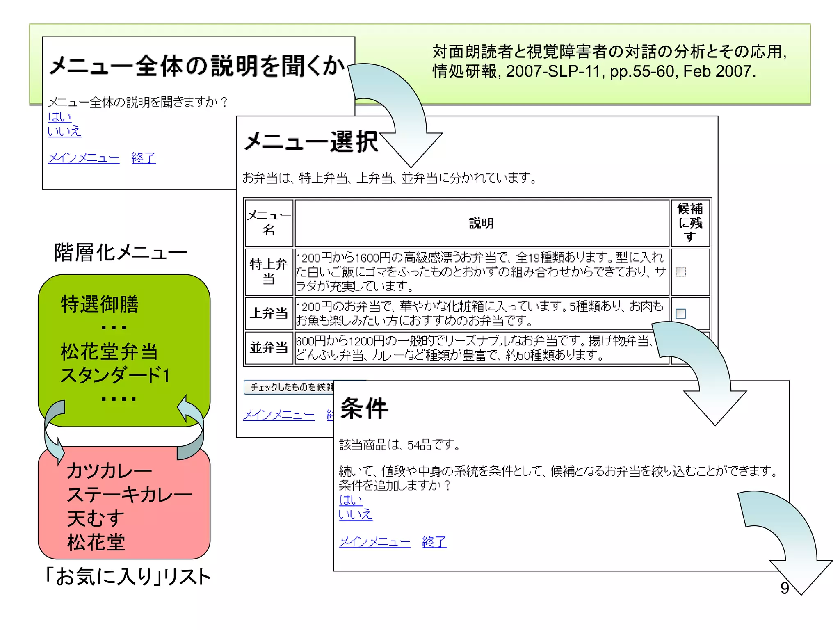Click 該当商品は、54品です text
Screen dimensions: 840x630
(400, 445)
